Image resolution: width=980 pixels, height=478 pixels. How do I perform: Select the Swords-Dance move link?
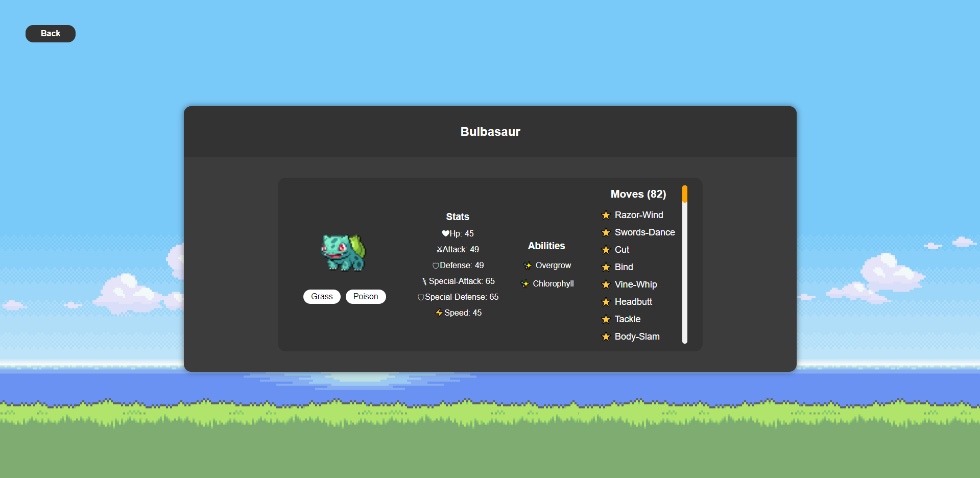pos(645,232)
